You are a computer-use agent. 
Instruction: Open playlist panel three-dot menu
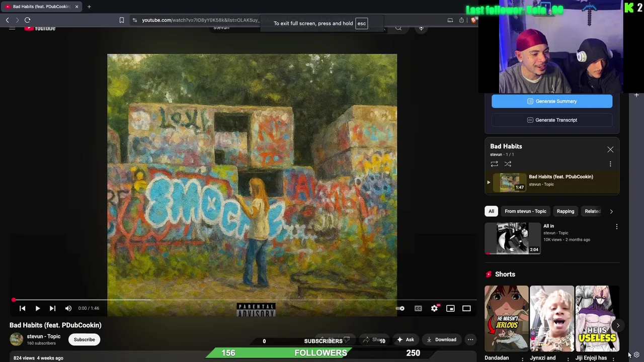point(610,164)
